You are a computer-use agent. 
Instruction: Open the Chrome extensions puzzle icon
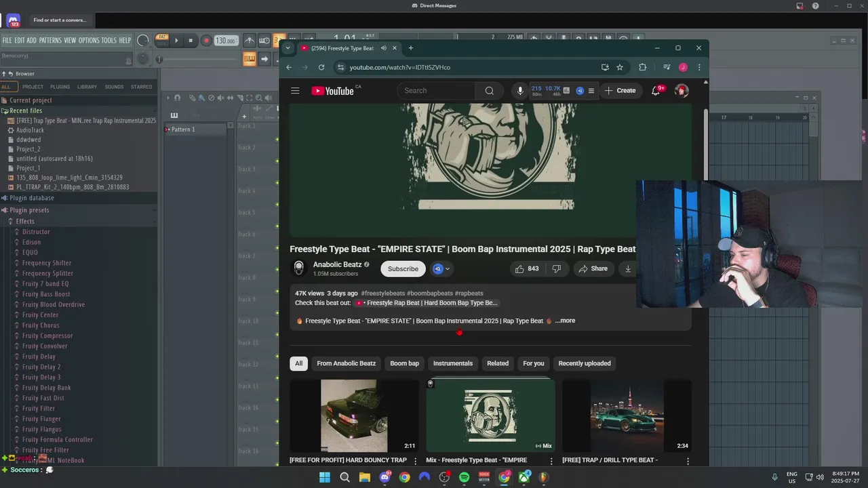pos(642,67)
